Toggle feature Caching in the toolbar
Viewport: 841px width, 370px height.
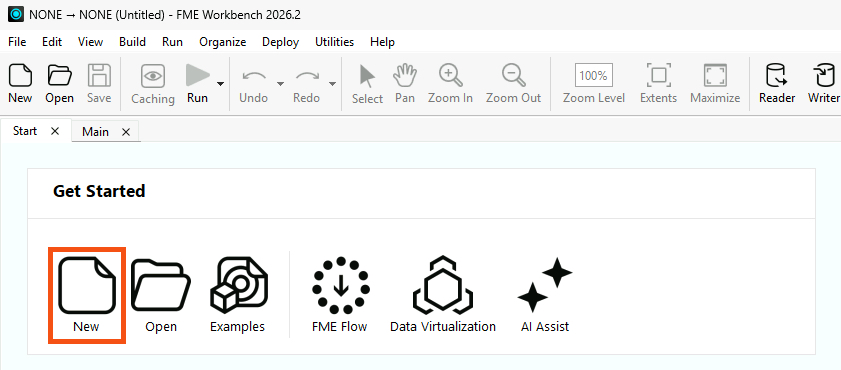click(x=153, y=84)
